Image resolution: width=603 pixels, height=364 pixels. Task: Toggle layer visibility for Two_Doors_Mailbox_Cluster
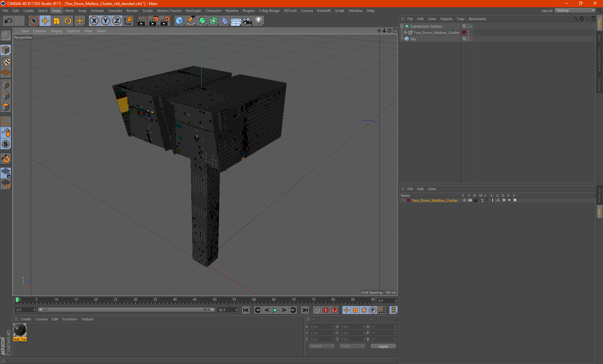[470, 200]
